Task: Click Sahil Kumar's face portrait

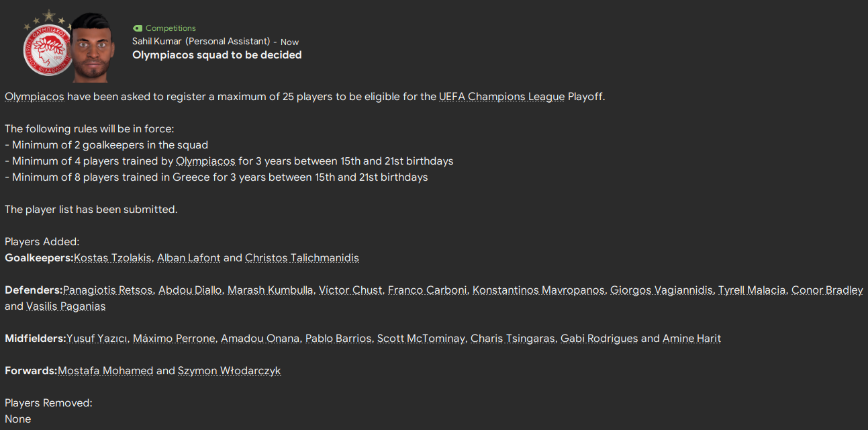Action: click(x=92, y=48)
